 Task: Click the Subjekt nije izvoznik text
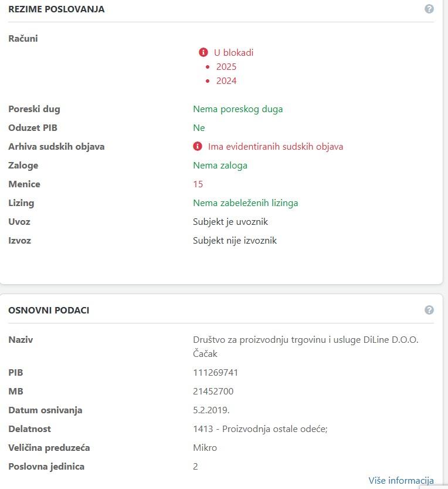point(235,240)
